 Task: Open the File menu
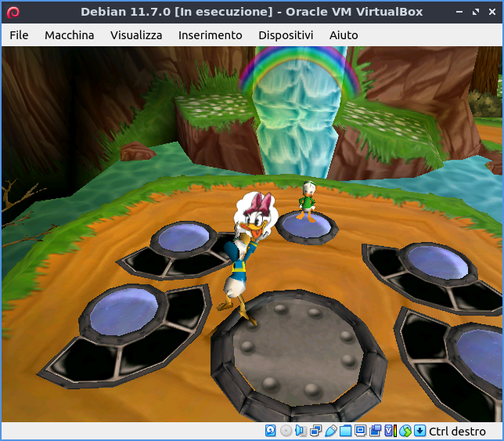[19, 35]
